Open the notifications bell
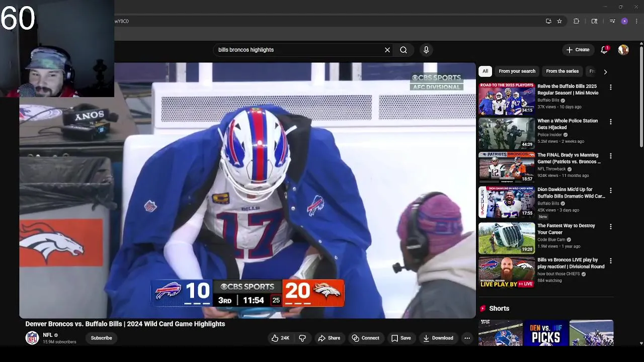 click(604, 50)
